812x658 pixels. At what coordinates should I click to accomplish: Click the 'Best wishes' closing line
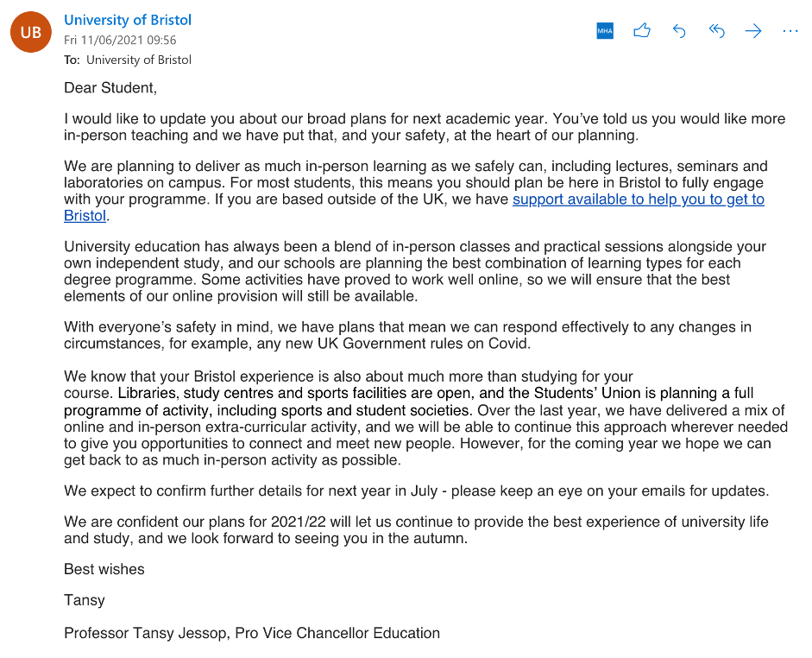coord(104,569)
